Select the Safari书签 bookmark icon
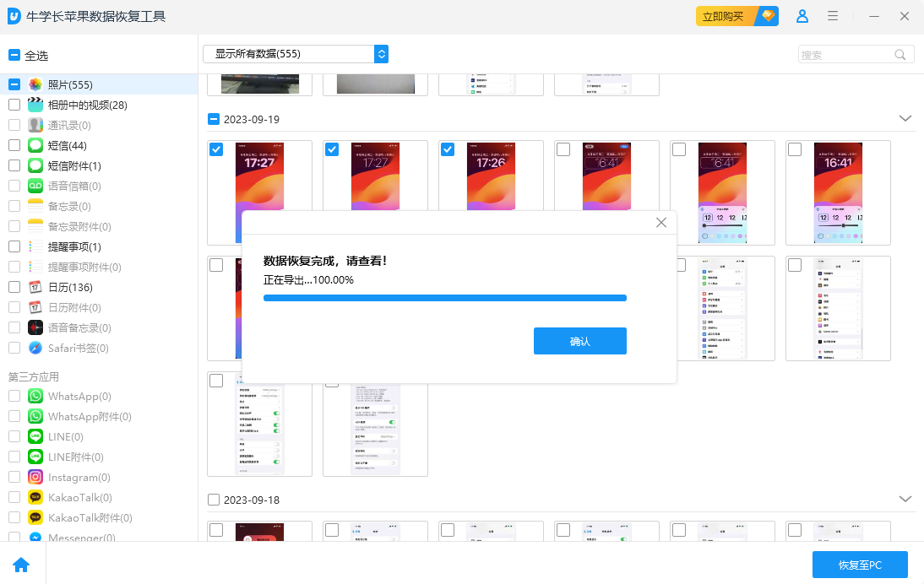Screen dimensions: 924x584 point(34,348)
